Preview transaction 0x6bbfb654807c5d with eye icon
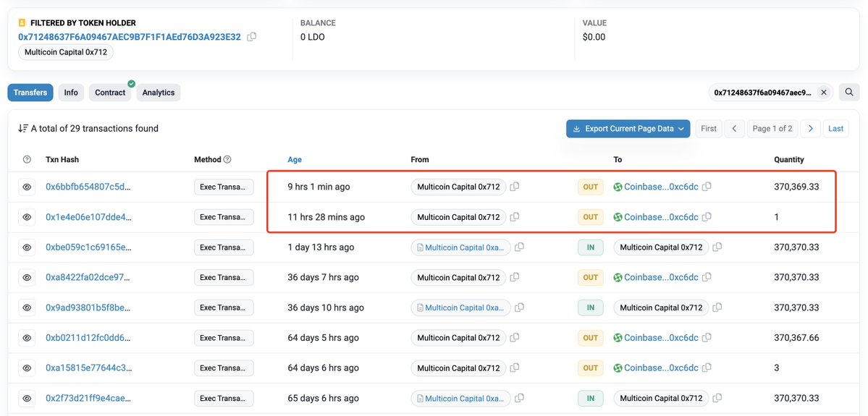The height and width of the screenshot is (416, 868). pos(27,187)
